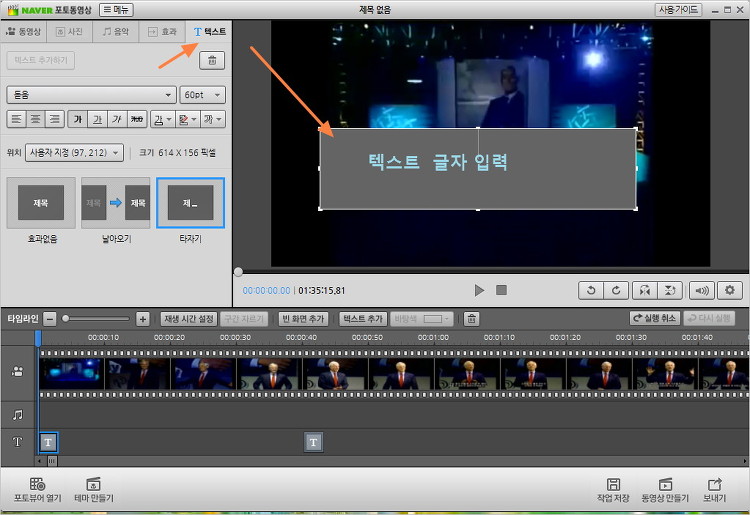Expand the text position dropdown
Screen dimensions: 750x515
[x=75, y=153]
